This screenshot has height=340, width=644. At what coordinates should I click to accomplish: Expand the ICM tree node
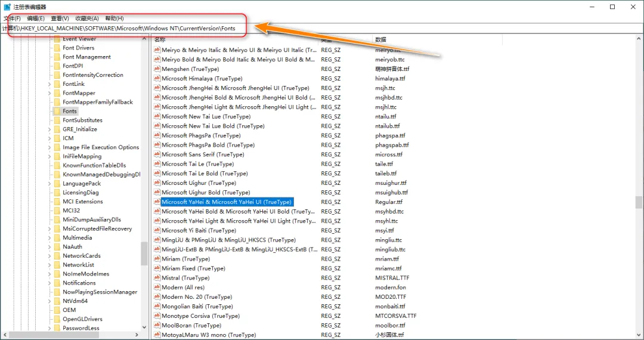click(x=49, y=138)
